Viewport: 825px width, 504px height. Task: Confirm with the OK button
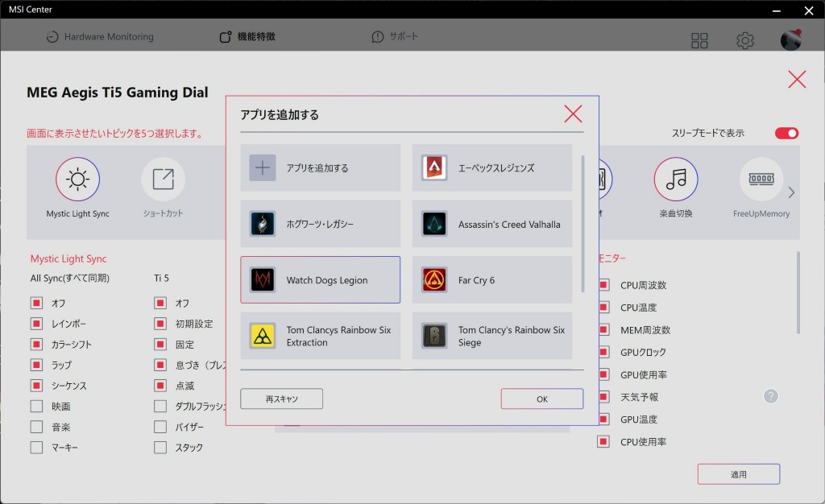tap(542, 399)
